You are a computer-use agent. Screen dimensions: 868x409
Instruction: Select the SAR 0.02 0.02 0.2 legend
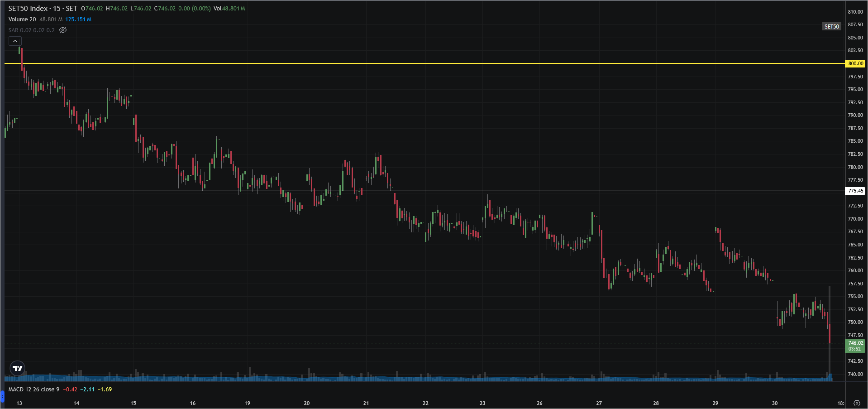(32, 30)
